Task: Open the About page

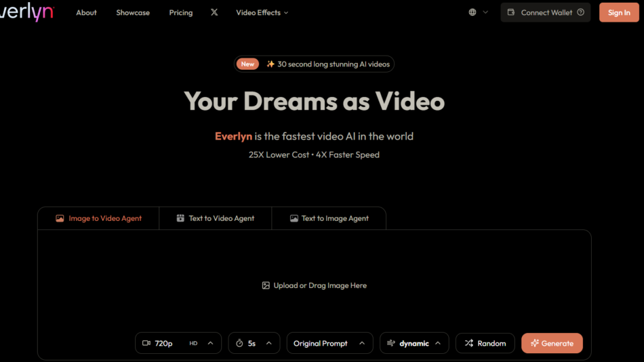Action: 86,12
